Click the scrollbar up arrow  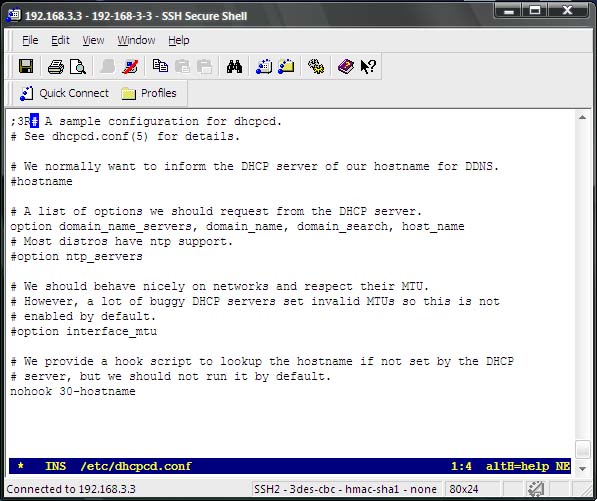coord(582,117)
